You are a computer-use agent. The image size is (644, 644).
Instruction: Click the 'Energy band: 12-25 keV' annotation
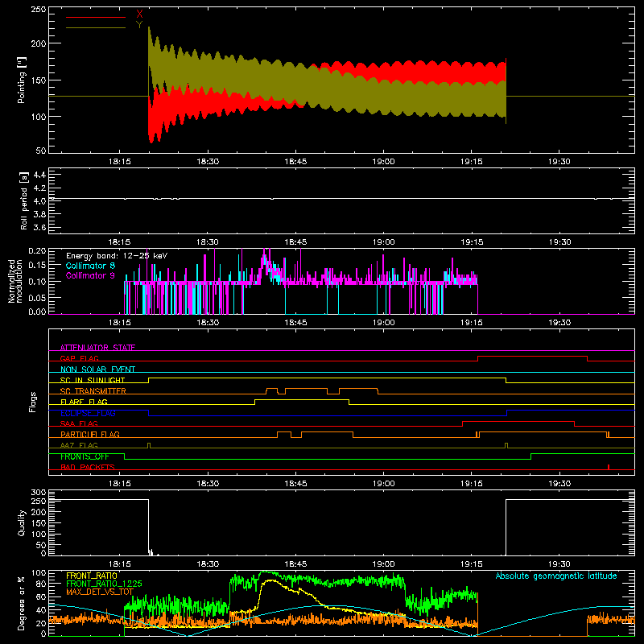pyautogui.click(x=117, y=256)
